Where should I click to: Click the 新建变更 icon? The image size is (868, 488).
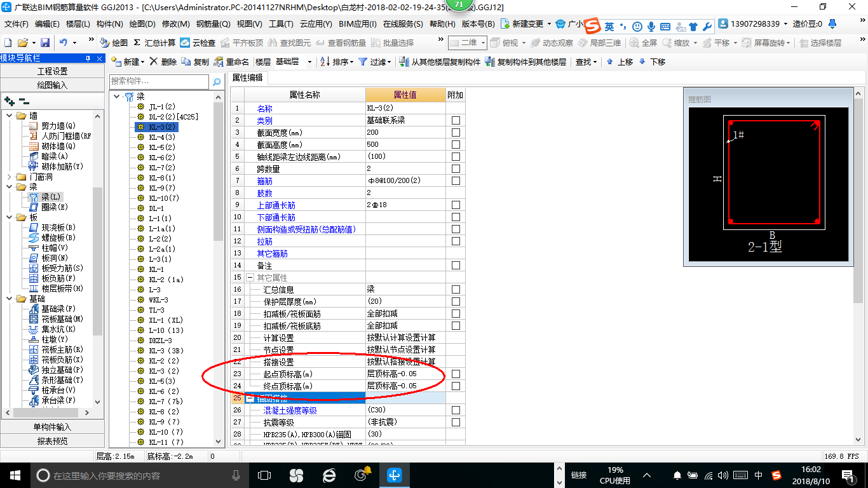click(505, 24)
